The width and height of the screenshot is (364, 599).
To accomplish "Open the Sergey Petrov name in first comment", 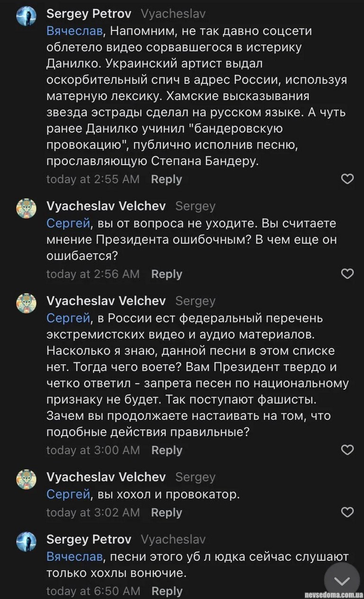I will pyautogui.click(x=89, y=14).
